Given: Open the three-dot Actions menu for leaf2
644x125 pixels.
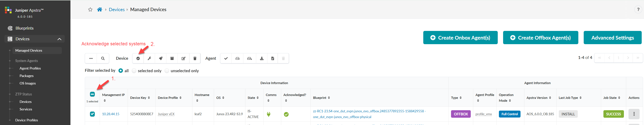Looking at the screenshot, I should (x=634, y=114).
